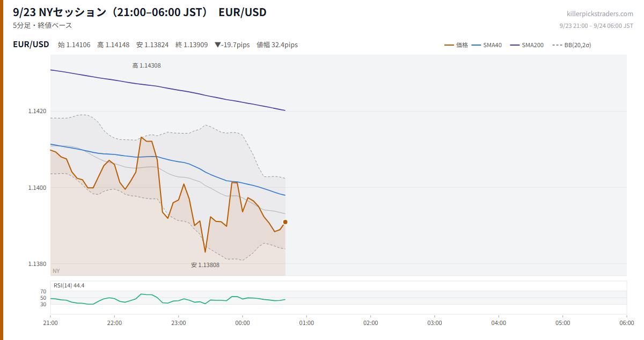
Task: Click the 04:00 x-axis tick label
Action: (x=499, y=323)
